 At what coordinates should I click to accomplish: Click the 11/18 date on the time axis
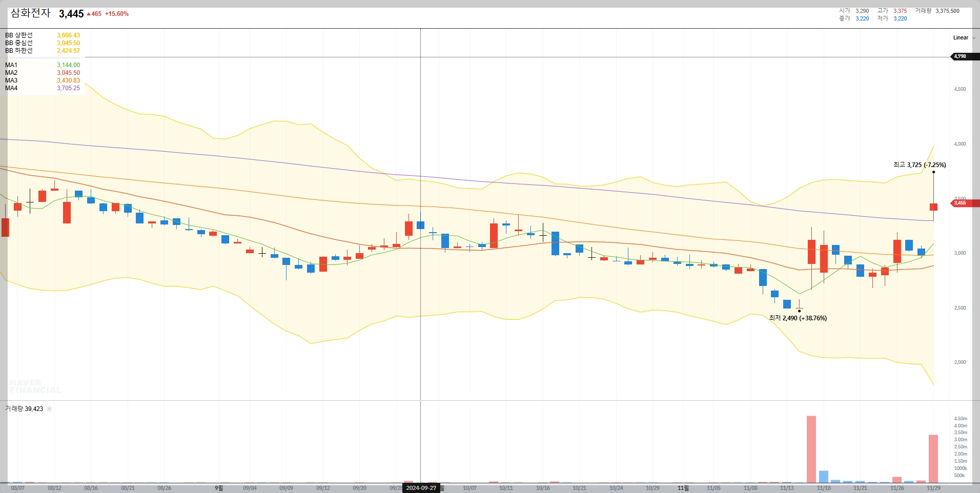click(x=824, y=488)
